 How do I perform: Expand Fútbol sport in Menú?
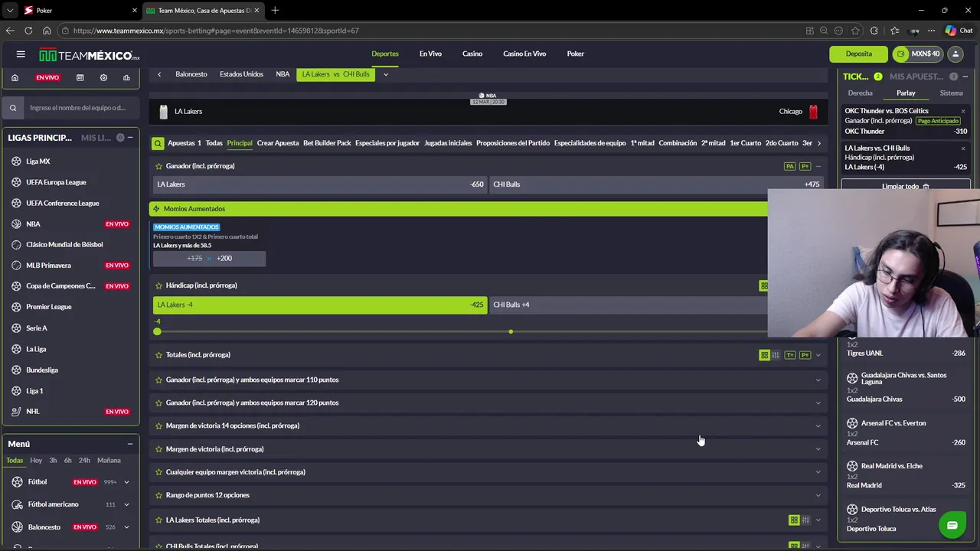pyautogui.click(x=126, y=482)
